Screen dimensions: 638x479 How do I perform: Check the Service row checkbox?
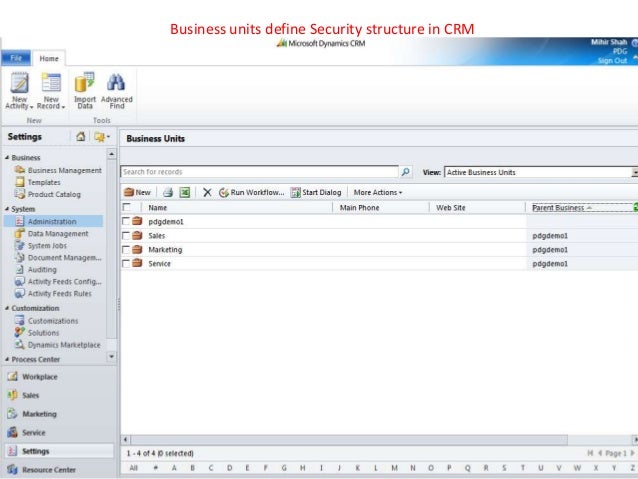pyautogui.click(x=126, y=263)
